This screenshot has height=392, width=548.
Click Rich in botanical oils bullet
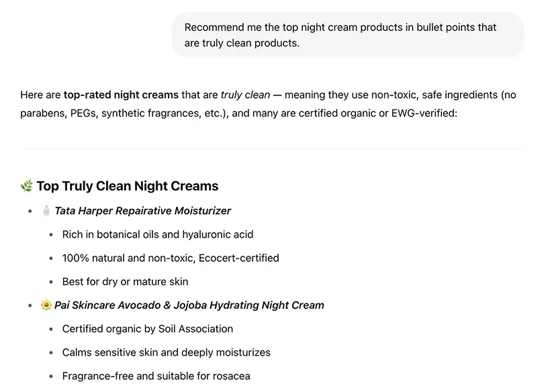tap(158, 234)
